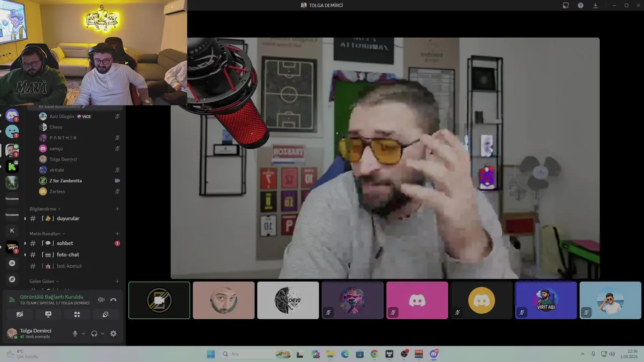Collapse the Gelen Giden category
This screenshot has width=644, height=362.
44,281
